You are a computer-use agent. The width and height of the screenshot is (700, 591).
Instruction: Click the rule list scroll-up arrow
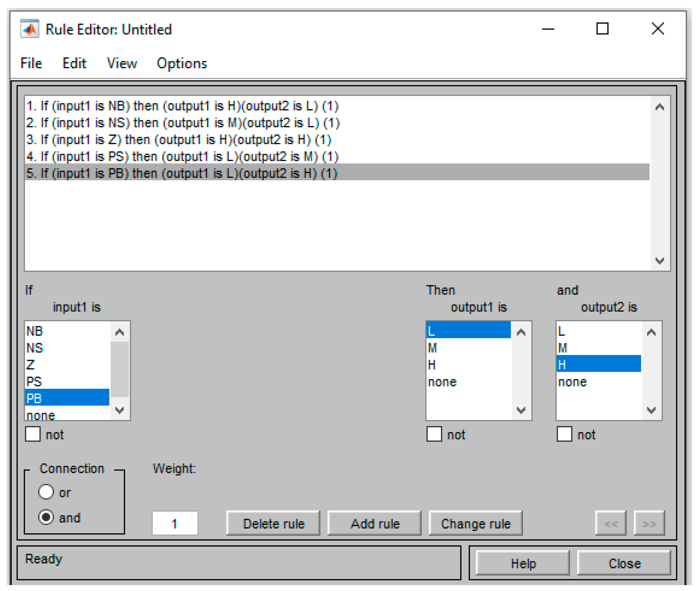tap(659, 107)
